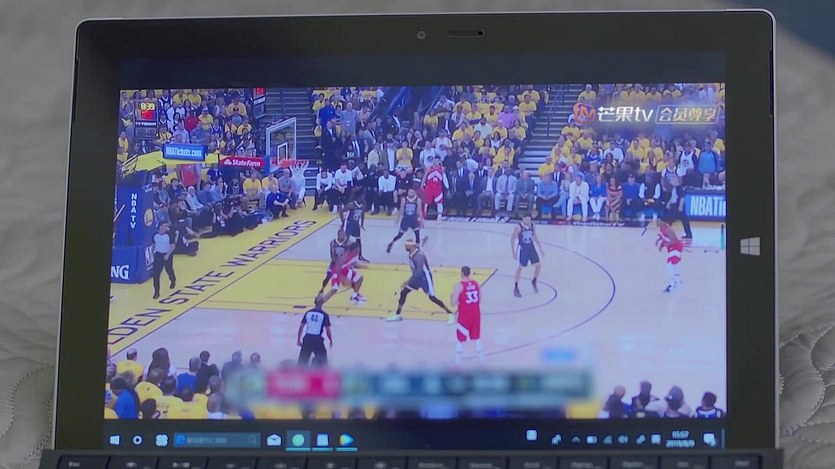This screenshot has height=469, width=835.
Task: Click the member-exclusive badge beside Mango TV logo
Action: click(687, 114)
